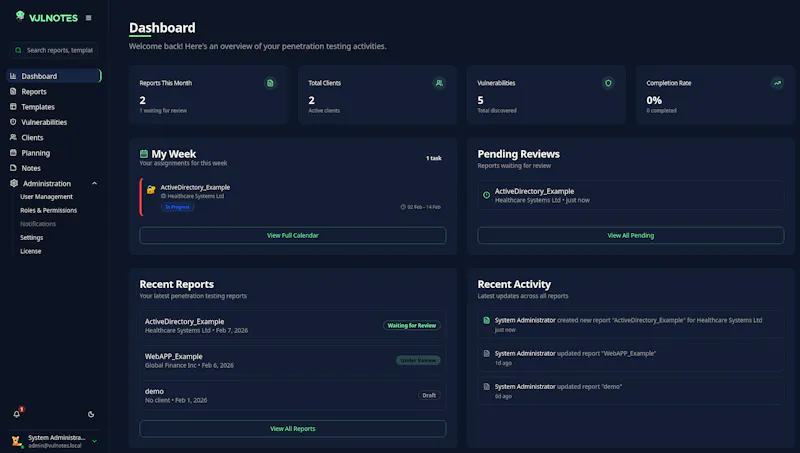Open WebAPP_Example report row

click(293, 360)
